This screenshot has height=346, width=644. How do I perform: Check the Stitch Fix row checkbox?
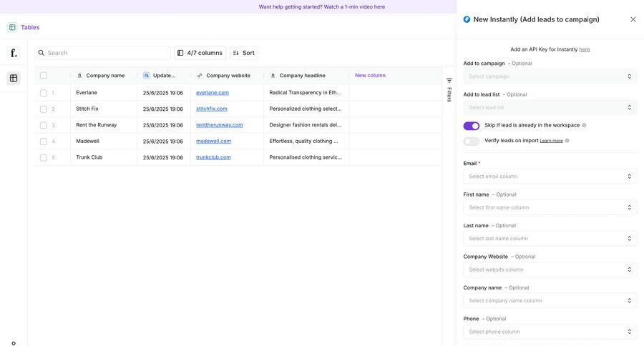[x=44, y=109]
